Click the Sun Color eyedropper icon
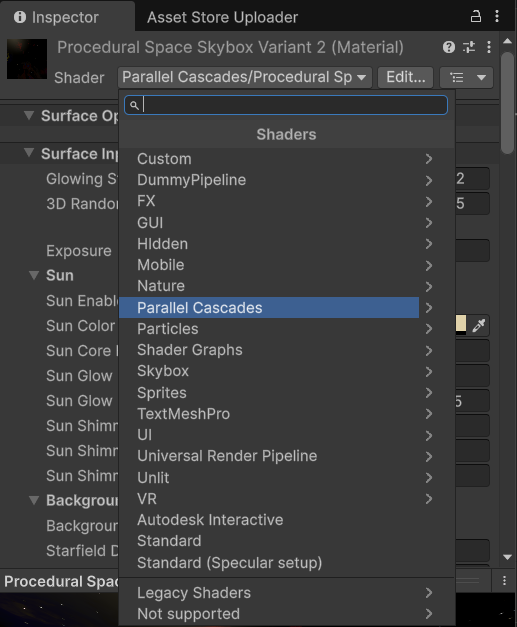The image size is (517, 627). pos(478,325)
